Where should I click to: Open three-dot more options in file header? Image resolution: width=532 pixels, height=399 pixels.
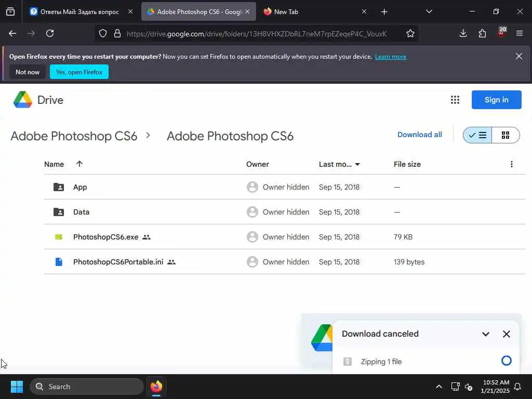512,164
